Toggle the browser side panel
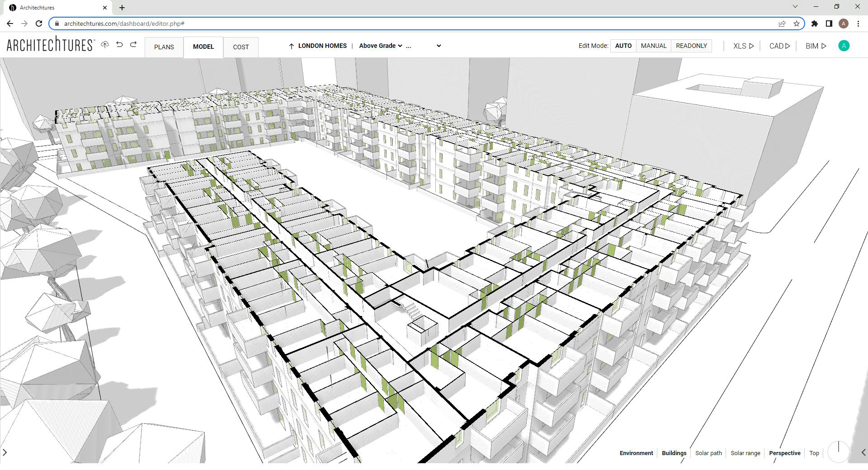 (829, 23)
